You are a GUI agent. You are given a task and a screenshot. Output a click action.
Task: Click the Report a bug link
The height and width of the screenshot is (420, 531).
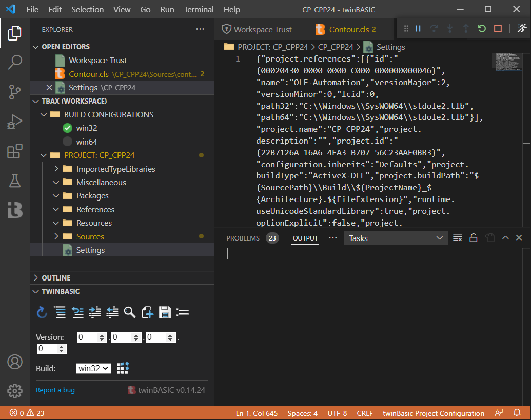point(55,390)
